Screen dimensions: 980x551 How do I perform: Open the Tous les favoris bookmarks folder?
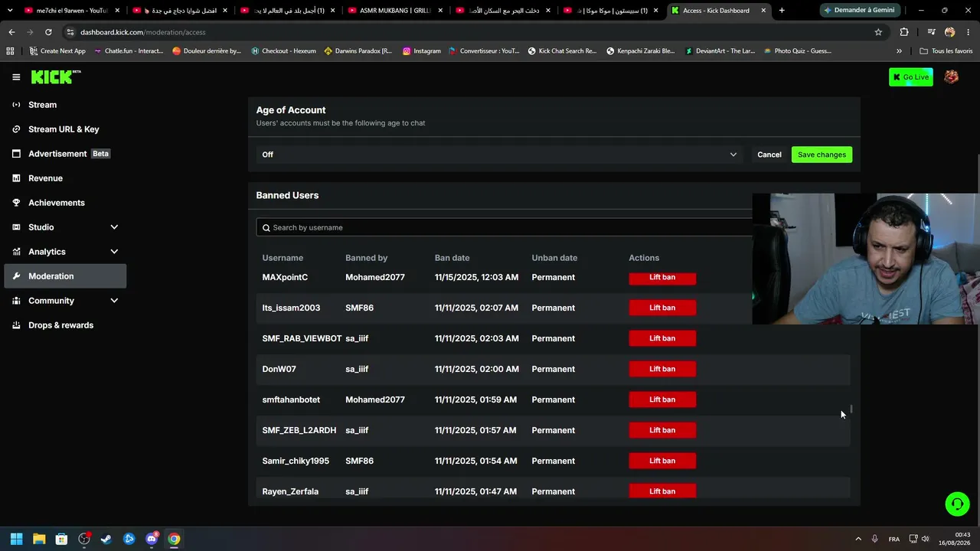point(946,51)
